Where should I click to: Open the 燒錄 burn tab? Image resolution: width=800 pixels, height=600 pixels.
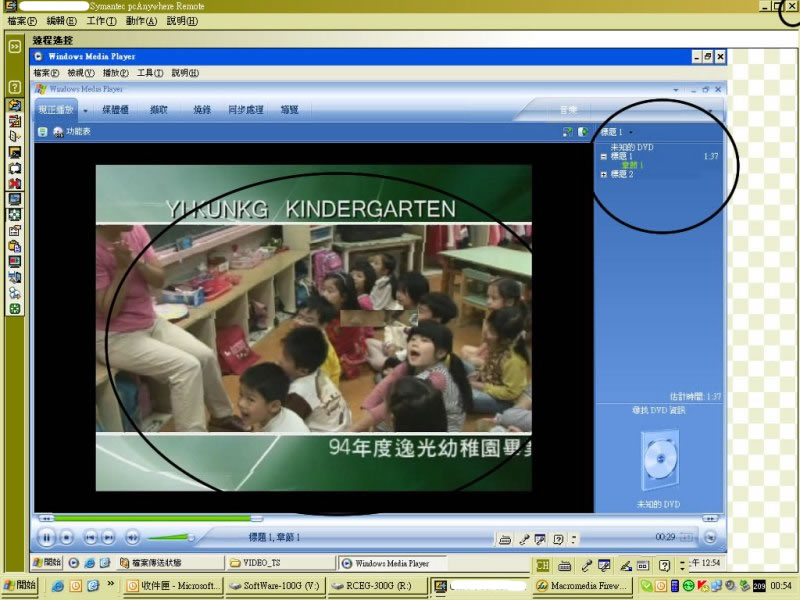tap(202, 110)
